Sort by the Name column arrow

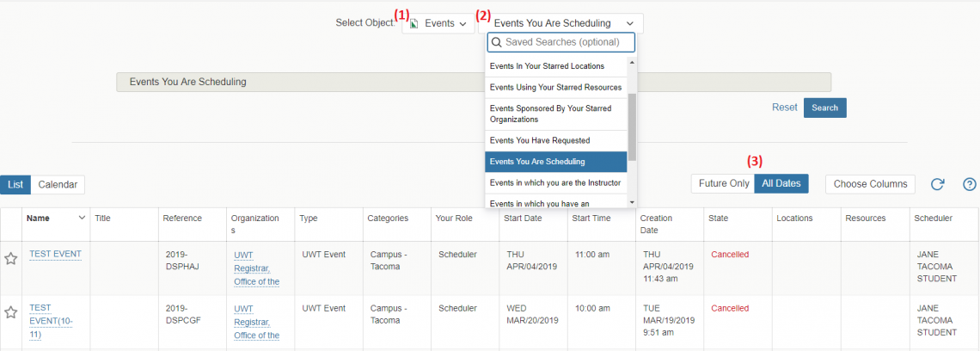pos(82,218)
